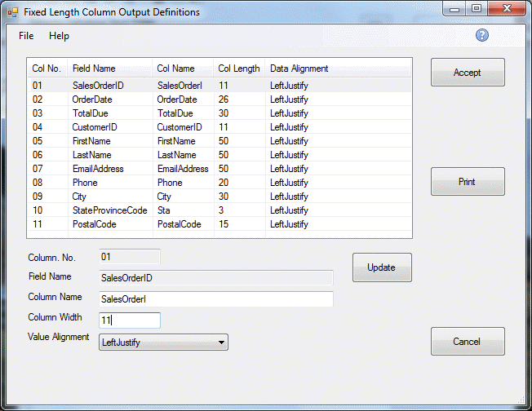Image resolution: width=532 pixels, height=411 pixels.
Task: Click the Field Name read-only field
Action: tap(216, 278)
